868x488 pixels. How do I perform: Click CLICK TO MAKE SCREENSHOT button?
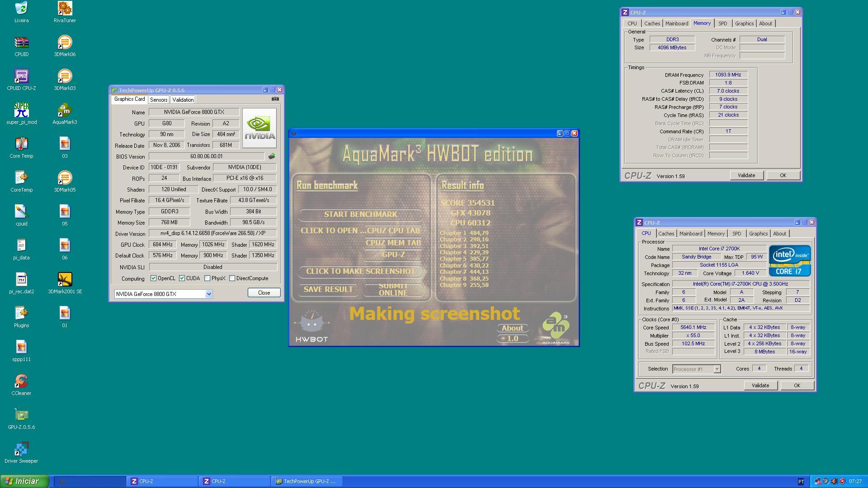pyautogui.click(x=360, y=271)
